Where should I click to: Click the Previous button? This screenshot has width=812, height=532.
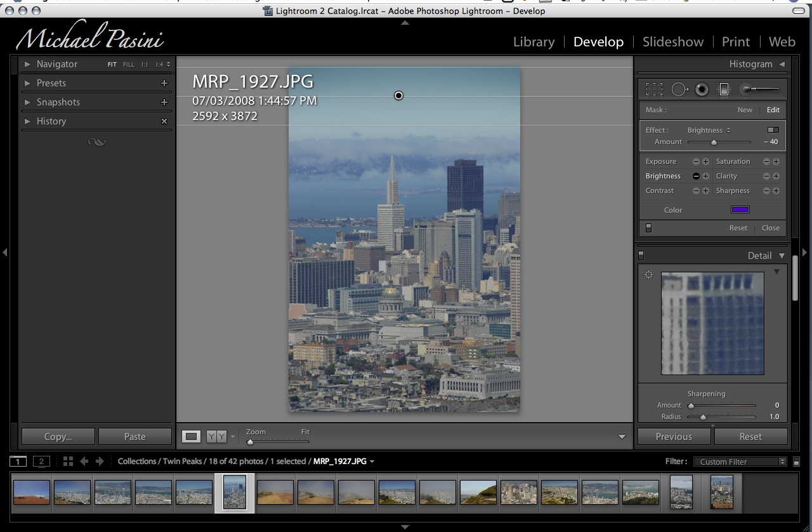(674, 437)
